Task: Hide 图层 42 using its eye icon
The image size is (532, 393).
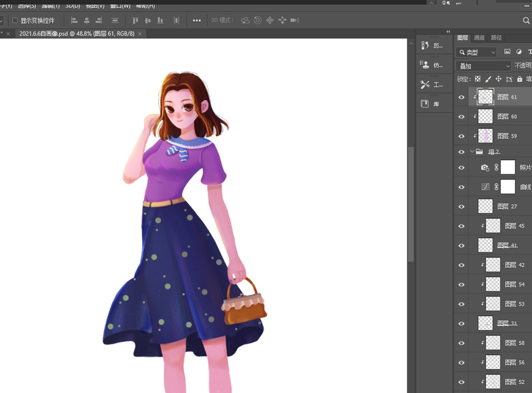Action: tap(462, 265)
